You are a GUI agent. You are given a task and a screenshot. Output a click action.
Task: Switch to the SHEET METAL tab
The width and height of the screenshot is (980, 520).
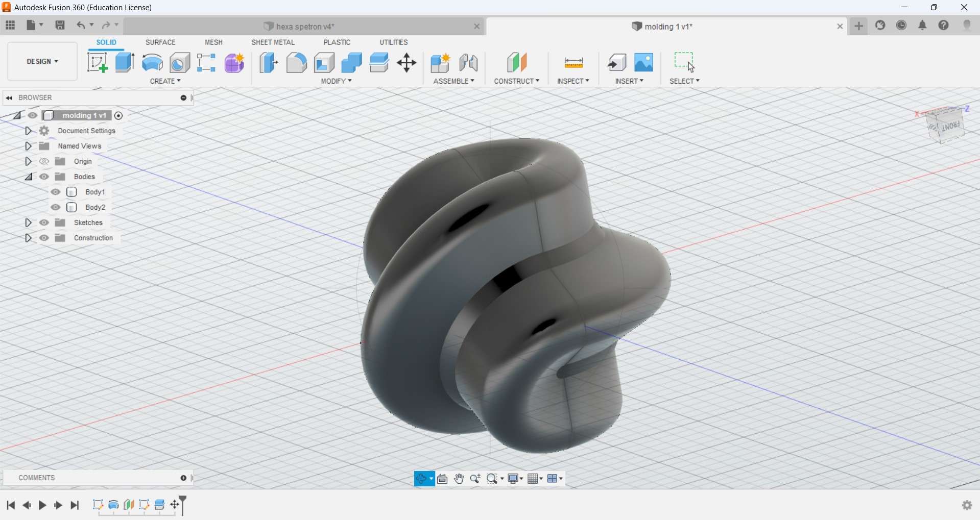click(x=273, y=42)
